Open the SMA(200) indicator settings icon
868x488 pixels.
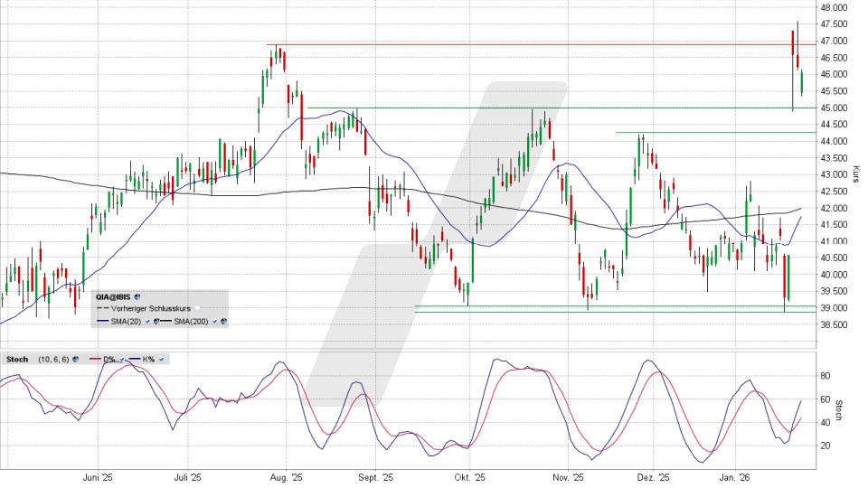(x=223, y=322)
